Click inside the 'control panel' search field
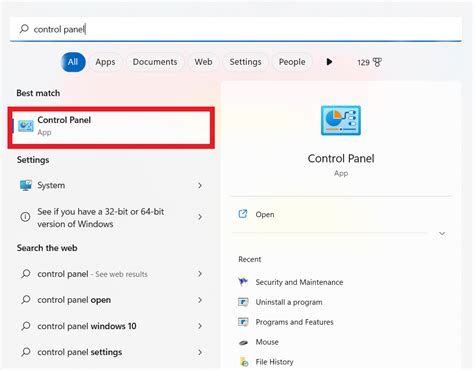Viewport: 474px width, 370px height. [236, 29]
